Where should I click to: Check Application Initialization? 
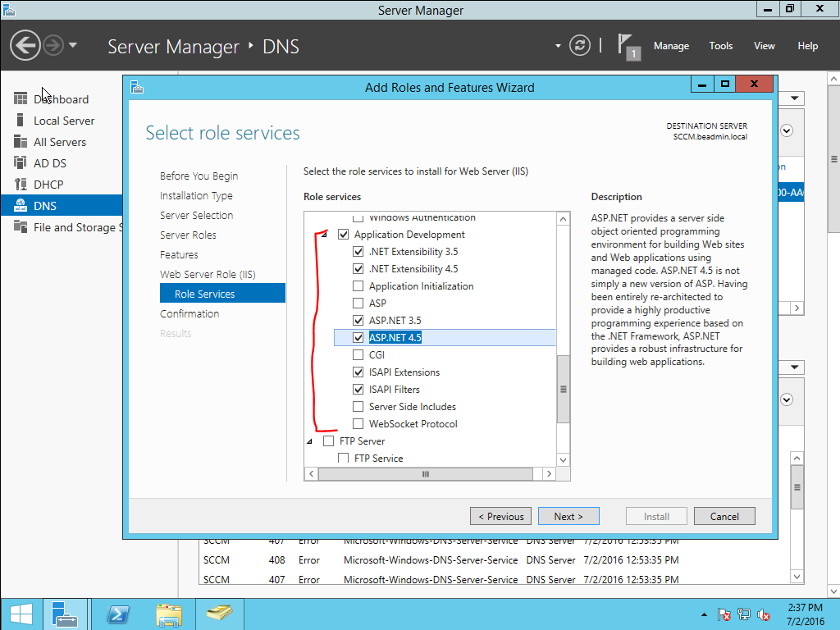point(358,285)
